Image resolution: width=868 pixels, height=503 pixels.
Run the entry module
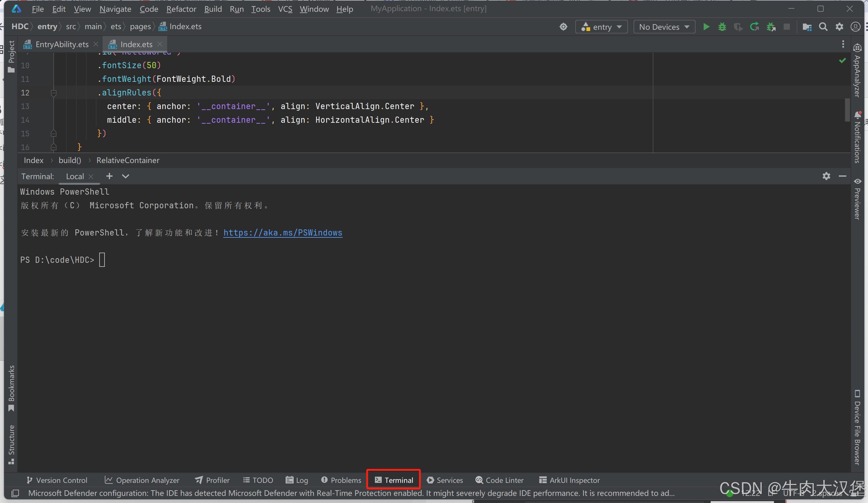click(x=706, y=27)
